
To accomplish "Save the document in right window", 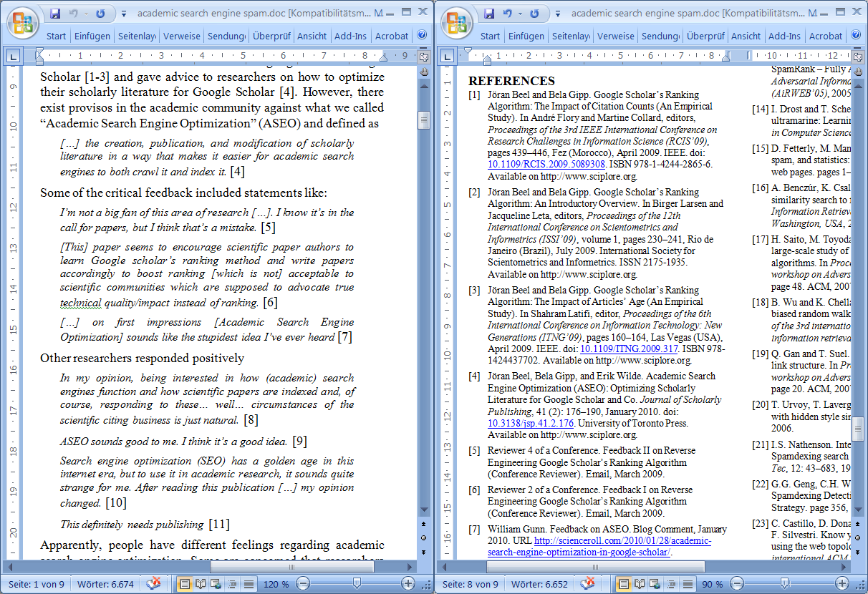I will (x=489, y=14).
